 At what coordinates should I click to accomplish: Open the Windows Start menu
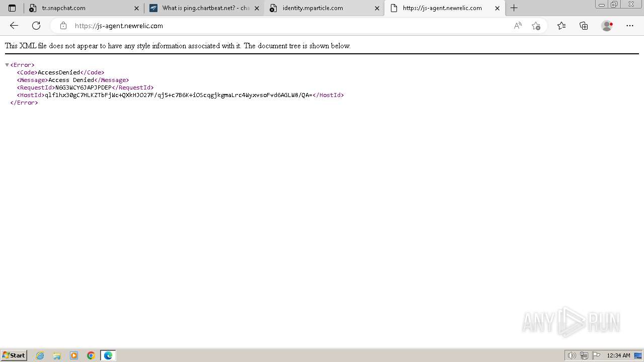(14, 355)
